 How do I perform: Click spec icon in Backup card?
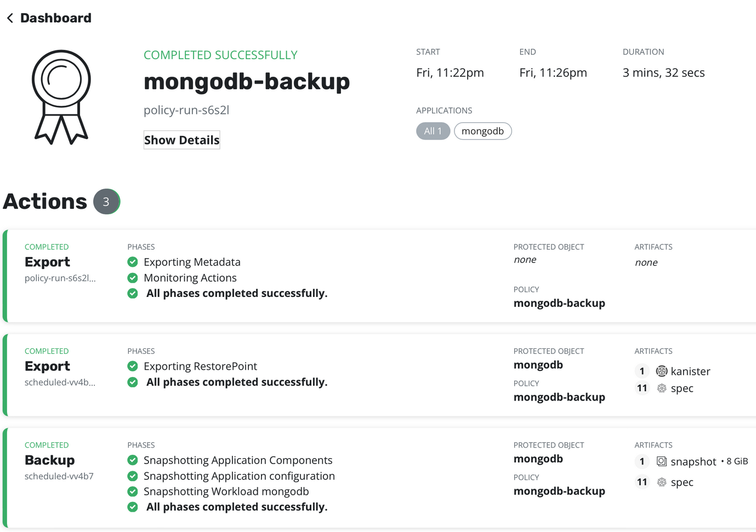[x=662, y=482]
